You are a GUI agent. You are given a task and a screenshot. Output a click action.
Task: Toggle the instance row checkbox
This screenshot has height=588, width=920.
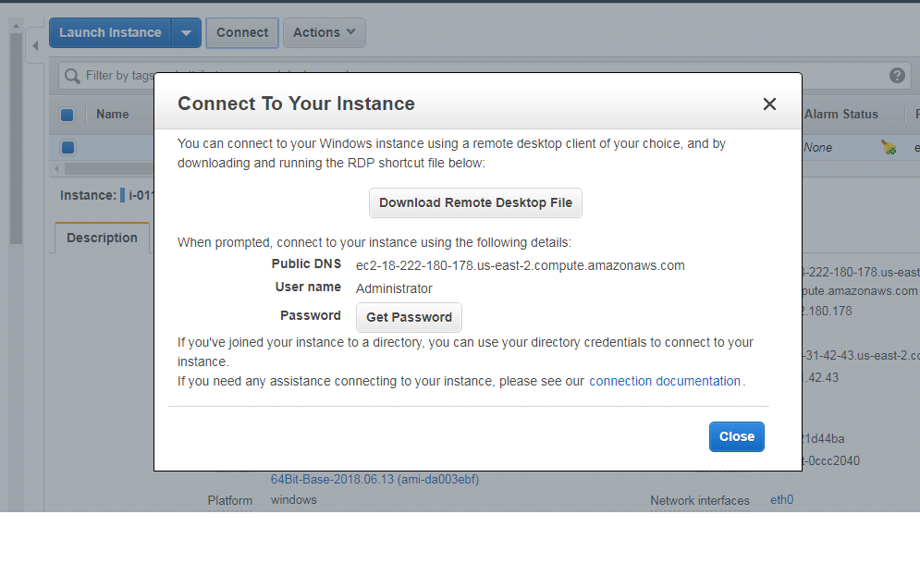[x=67, y=147]
